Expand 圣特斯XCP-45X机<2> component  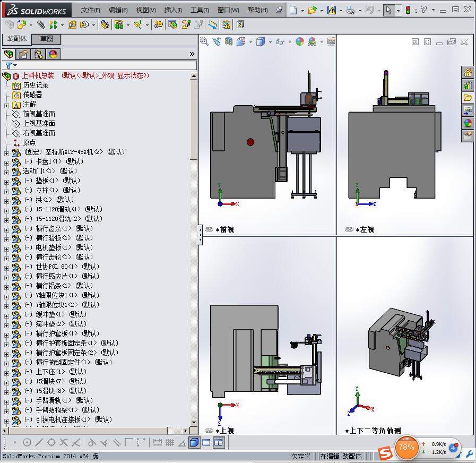coord(6,153)
